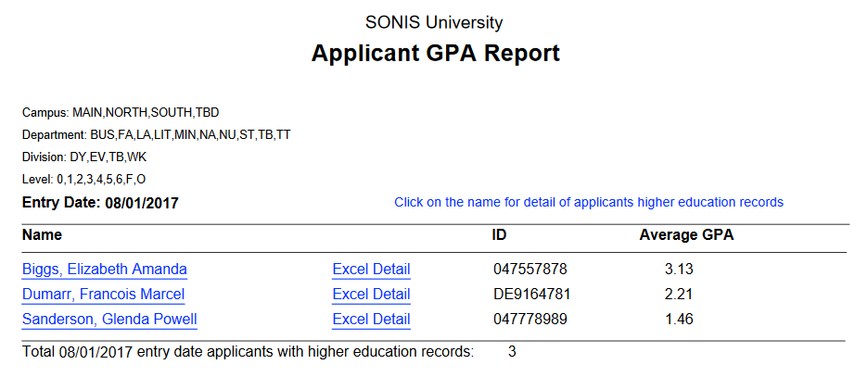Click the SONIS University heading

(x=435, y=22)
